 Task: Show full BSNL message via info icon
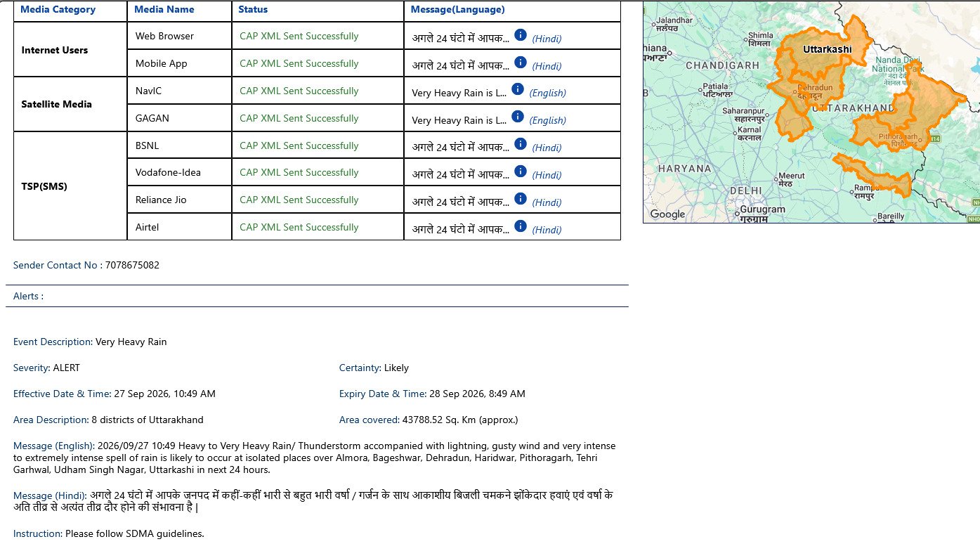[521, 143]
